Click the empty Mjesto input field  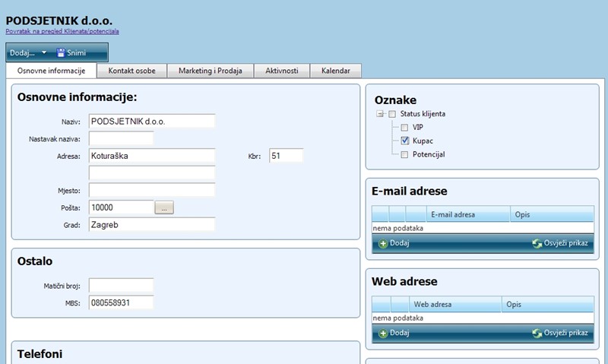point(152,190)
